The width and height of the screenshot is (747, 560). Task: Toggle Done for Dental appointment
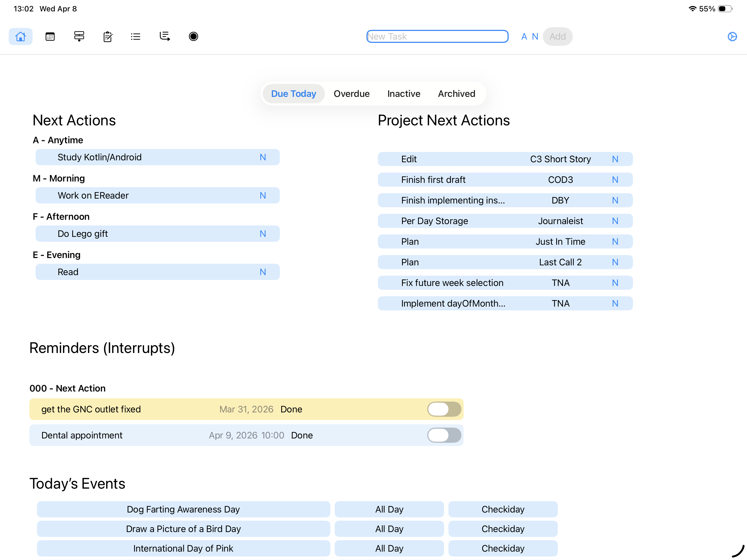click(x=444, y=435)
